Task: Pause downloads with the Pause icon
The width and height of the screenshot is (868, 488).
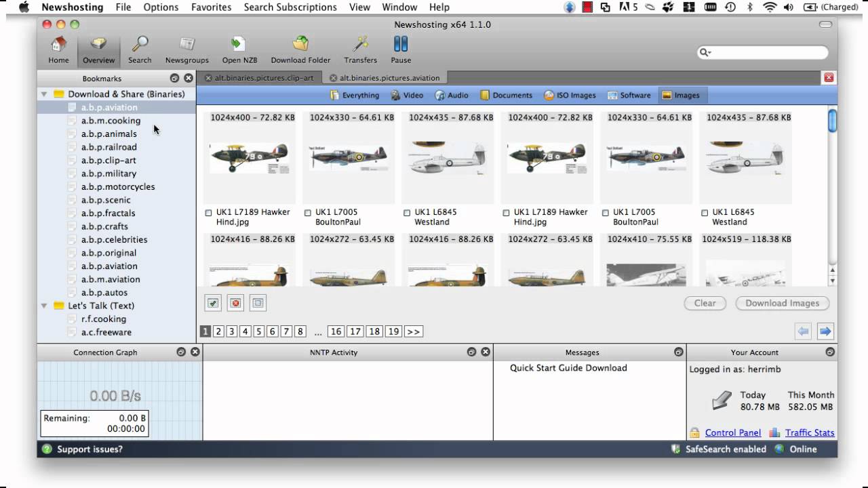Action: click(x=401, y=50)
